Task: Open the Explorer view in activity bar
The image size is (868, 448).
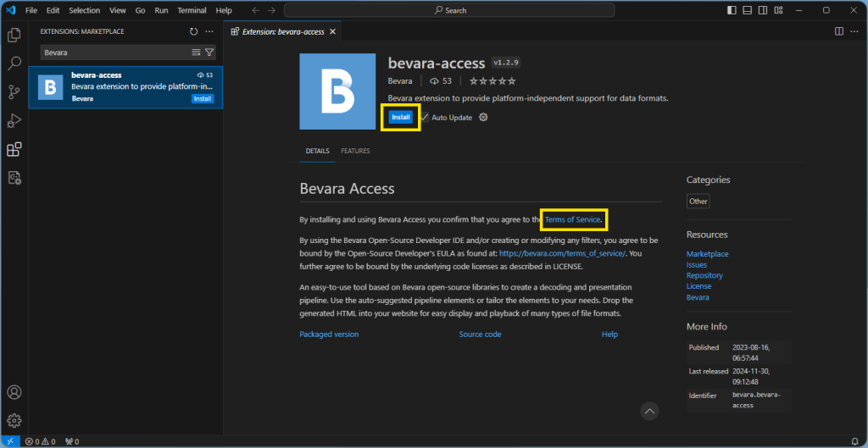Action: pyautogui.click(x=14, y=36)
